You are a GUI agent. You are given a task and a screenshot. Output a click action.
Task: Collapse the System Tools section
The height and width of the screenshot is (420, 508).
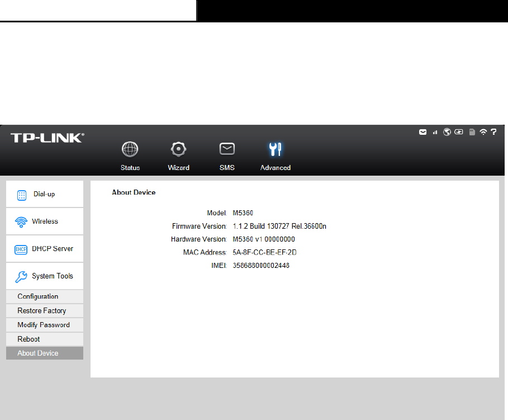pyautogui.click(x=45, y=276)
